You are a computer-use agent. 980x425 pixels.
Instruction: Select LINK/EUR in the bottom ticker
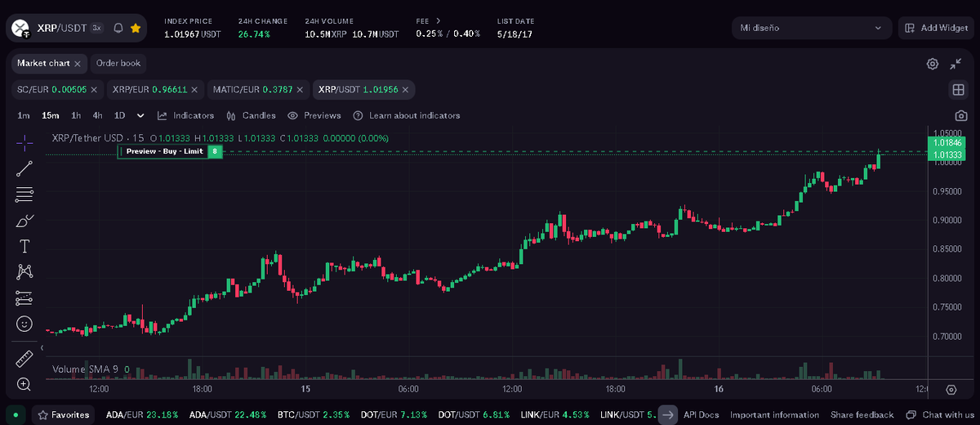pyautogui.click(x=555, y=414)
